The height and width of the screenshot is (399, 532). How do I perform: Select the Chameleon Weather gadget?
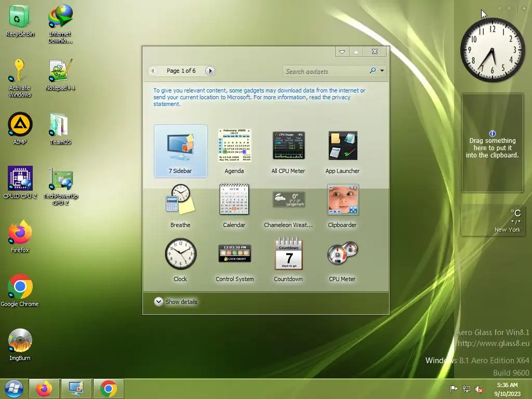click(288, 209)
